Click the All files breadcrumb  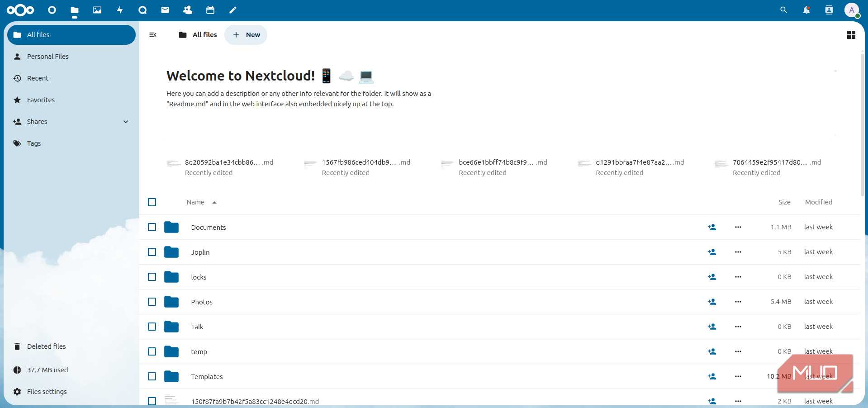198,35
